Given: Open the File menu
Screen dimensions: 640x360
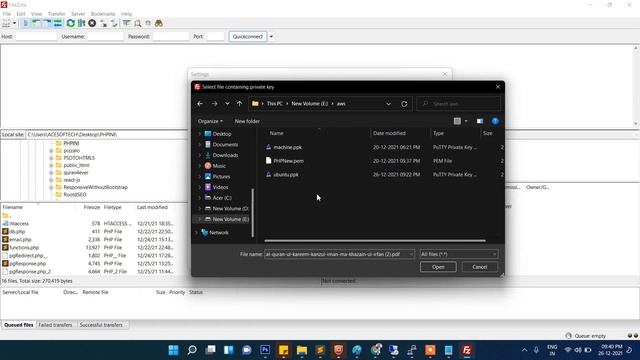Looking at the screenshot, I should tap(7, 13).
